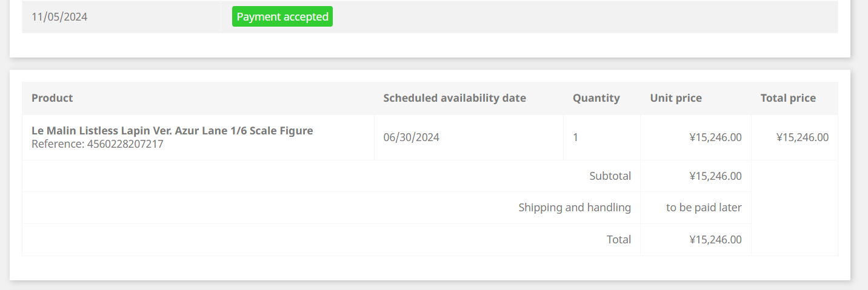Click the Total price column header
Screen dimensions: 868x290
(788, 98)
